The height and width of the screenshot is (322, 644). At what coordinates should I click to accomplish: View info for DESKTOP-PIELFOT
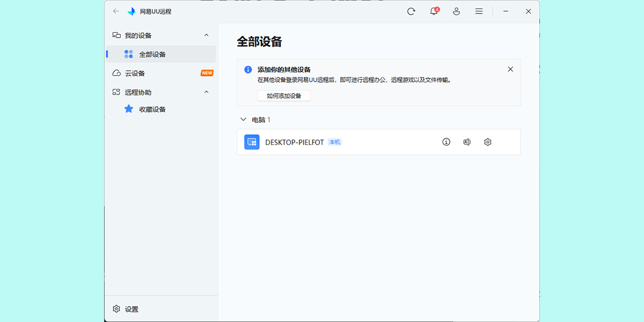point(446,142)
